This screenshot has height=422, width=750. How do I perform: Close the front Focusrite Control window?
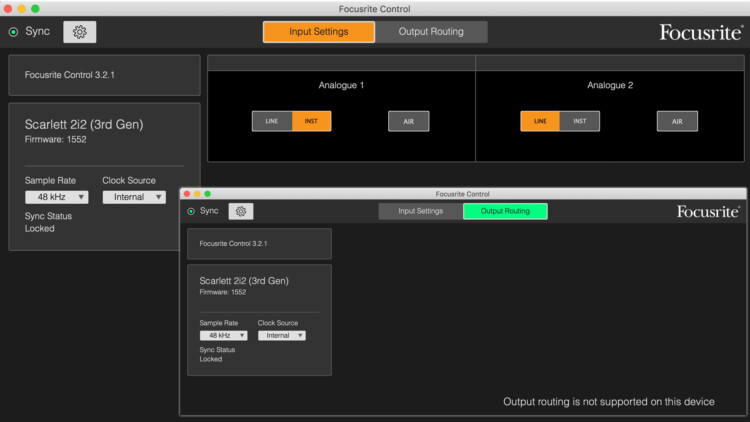[187, 194]
